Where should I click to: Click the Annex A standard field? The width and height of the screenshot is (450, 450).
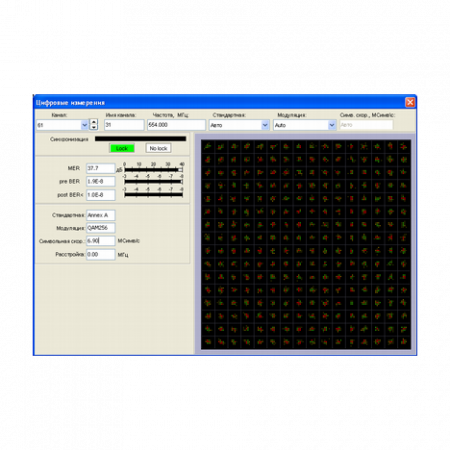(101, 215)
